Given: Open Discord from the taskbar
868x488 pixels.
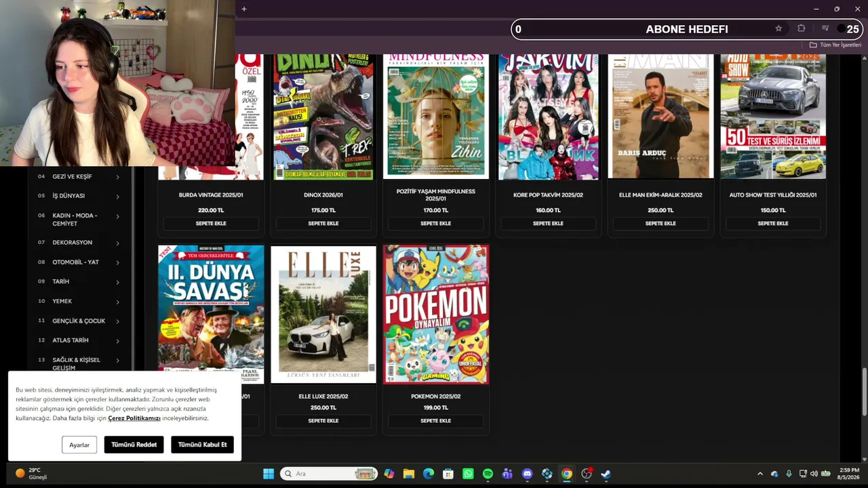Looking at the screenshot, I should click(527, 474).
